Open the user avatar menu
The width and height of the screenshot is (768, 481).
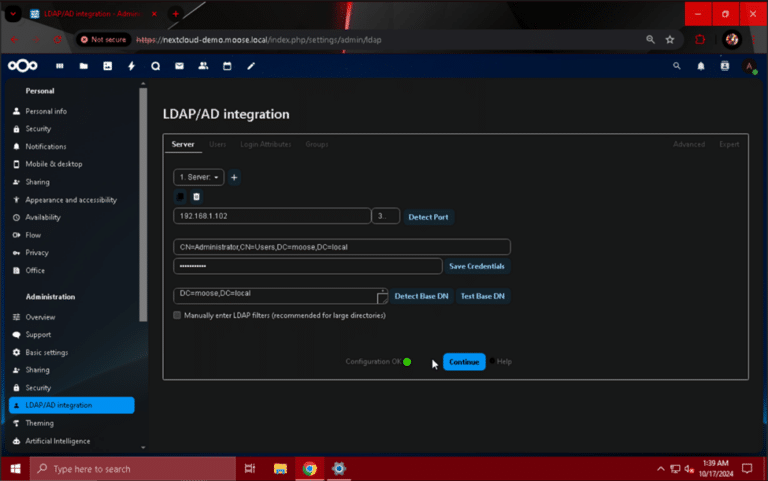(x=749, y=66)
